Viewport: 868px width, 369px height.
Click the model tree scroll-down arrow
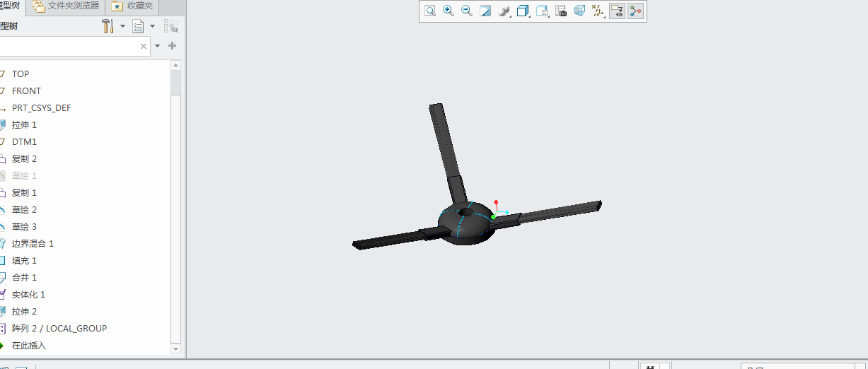(176, 348)
